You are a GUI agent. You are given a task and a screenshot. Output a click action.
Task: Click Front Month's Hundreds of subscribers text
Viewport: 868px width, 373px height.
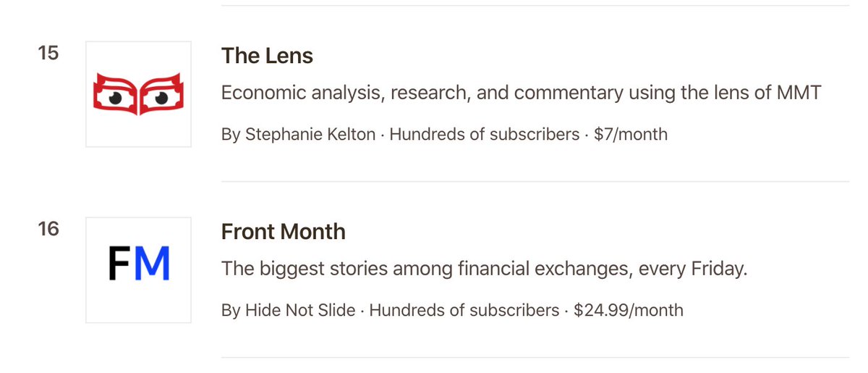pos(464,311)
